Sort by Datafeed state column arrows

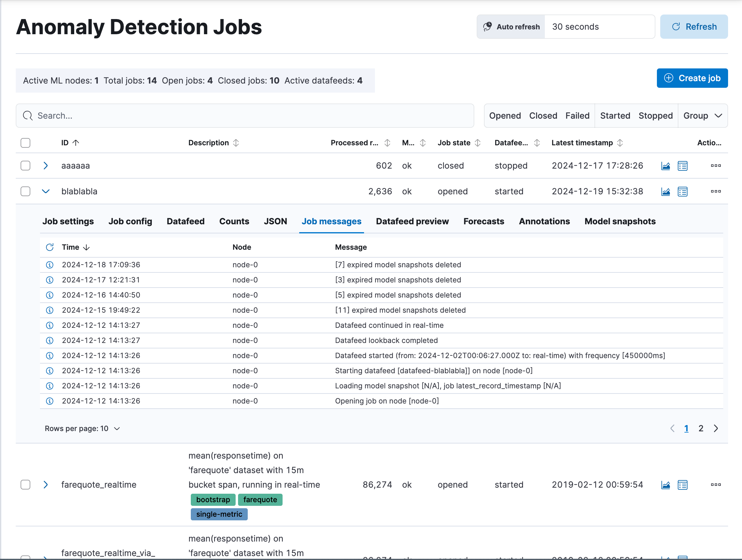click(x=537, y=143)
